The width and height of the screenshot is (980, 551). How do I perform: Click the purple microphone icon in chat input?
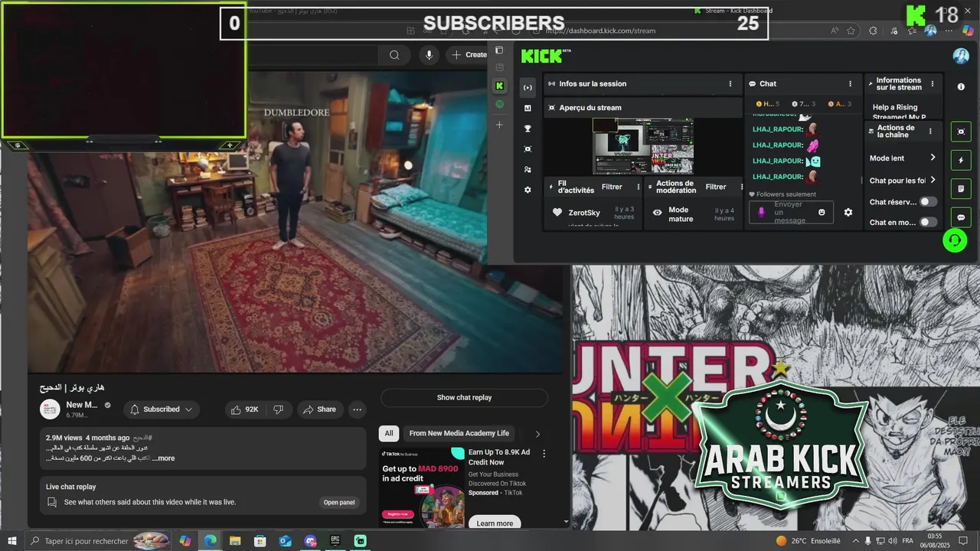coord(761,212)
